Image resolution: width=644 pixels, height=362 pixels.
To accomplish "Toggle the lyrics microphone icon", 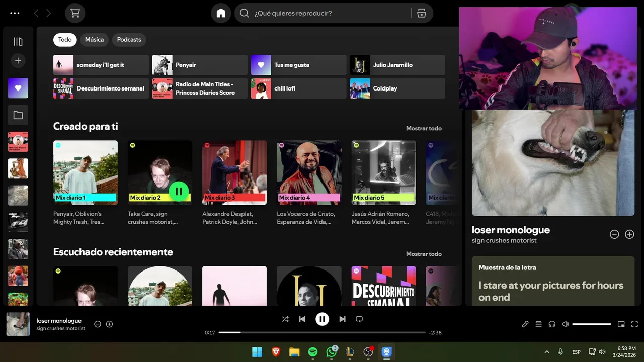I will pos(525,324).
